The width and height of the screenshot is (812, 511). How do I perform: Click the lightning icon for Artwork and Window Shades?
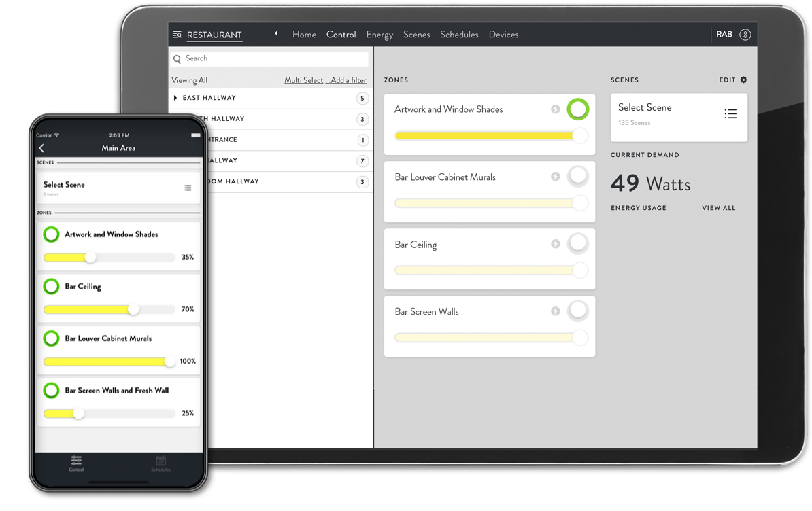coord(556,109)
